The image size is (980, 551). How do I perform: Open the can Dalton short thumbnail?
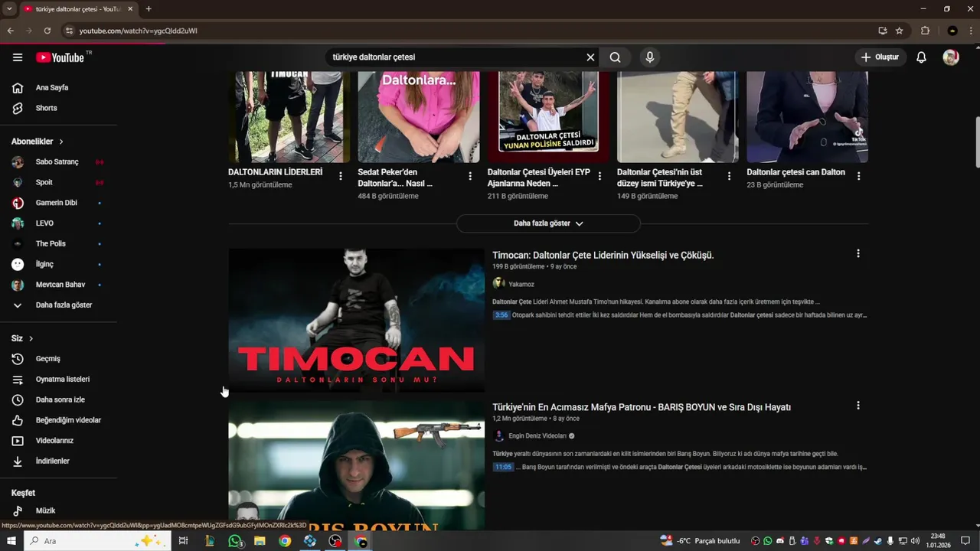(x=807, y=117)
